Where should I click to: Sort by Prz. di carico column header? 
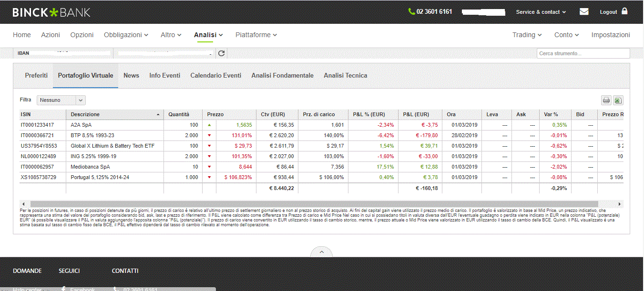pyautogui.click(x=323, y=114)
